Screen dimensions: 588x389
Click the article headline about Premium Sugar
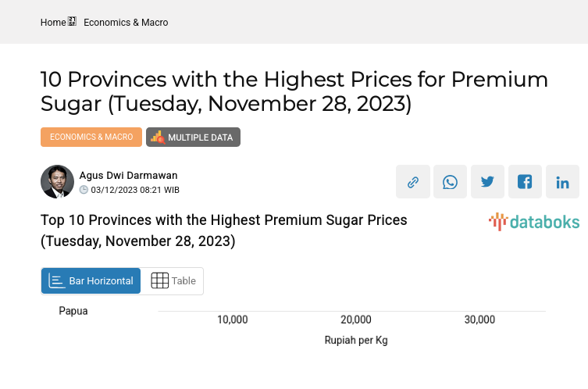[294, 91]
